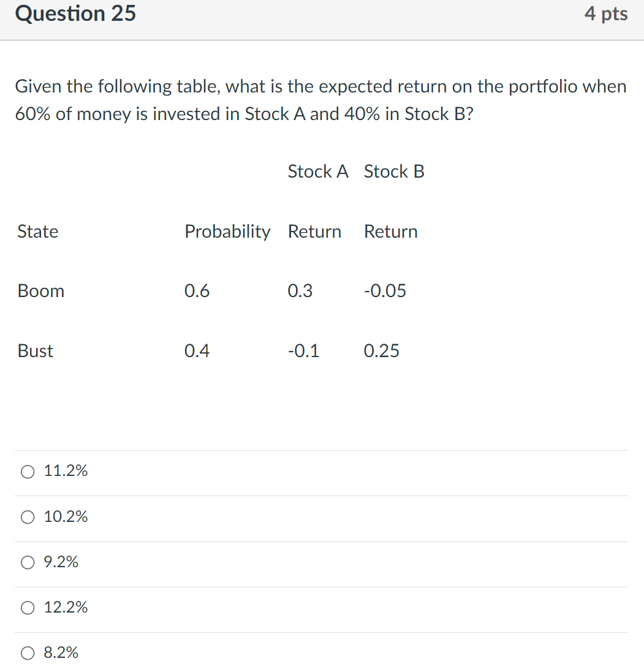The width and height of the screenshot is (644, 664).
Task: Click the Probability column header
Action: pyautogui.click(x=227, y=232)
